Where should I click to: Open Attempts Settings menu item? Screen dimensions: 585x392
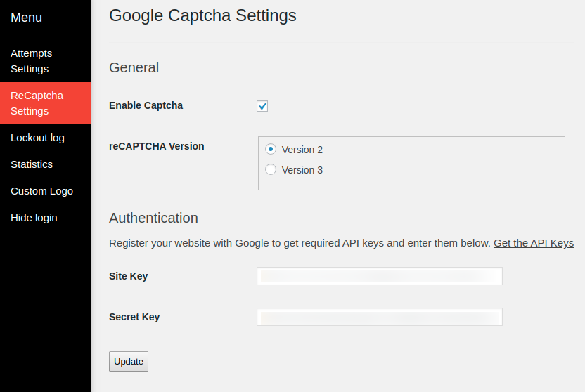coord(45,61)
